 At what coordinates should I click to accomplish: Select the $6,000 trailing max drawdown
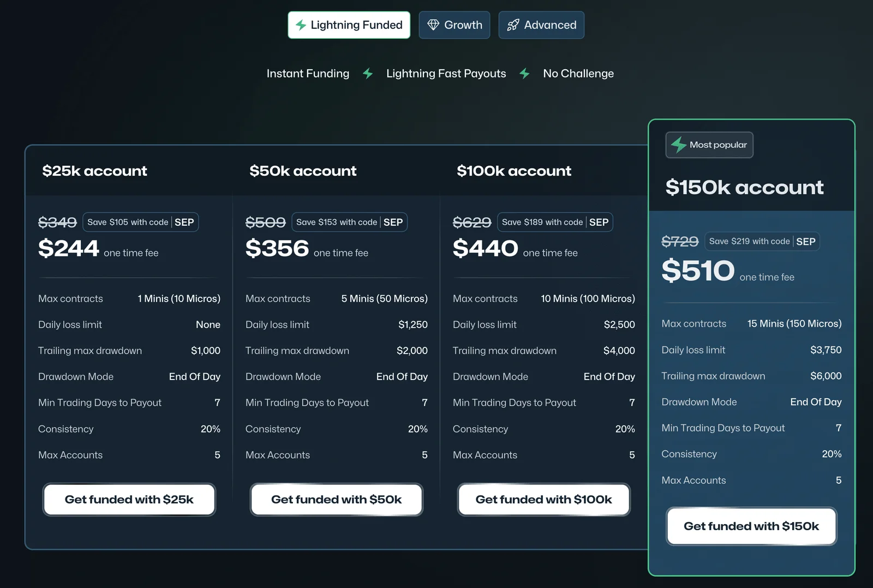(826, 376)
